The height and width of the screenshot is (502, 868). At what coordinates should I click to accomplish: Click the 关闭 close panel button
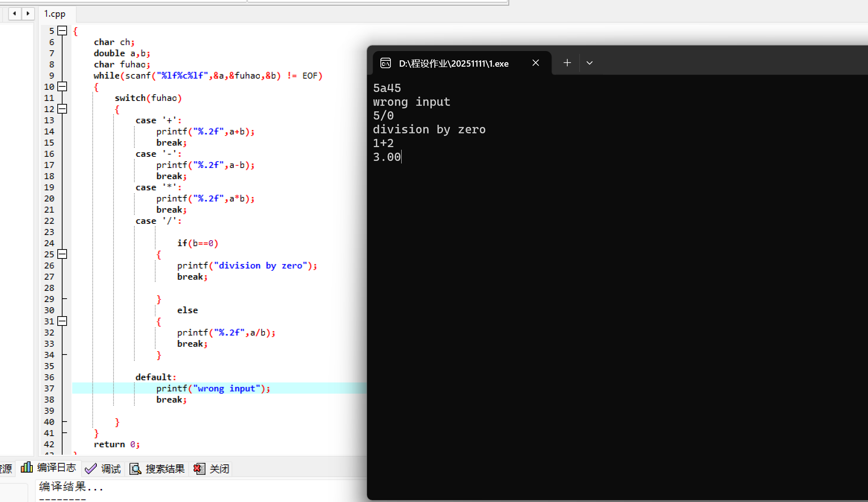coord(219,469)
